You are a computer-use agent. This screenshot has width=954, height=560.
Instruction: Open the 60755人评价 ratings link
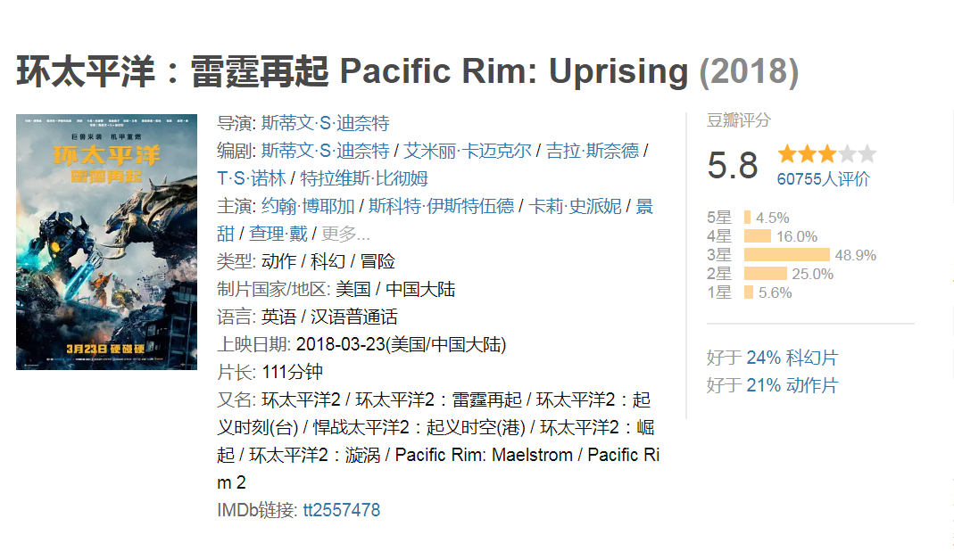click(823, 179)
